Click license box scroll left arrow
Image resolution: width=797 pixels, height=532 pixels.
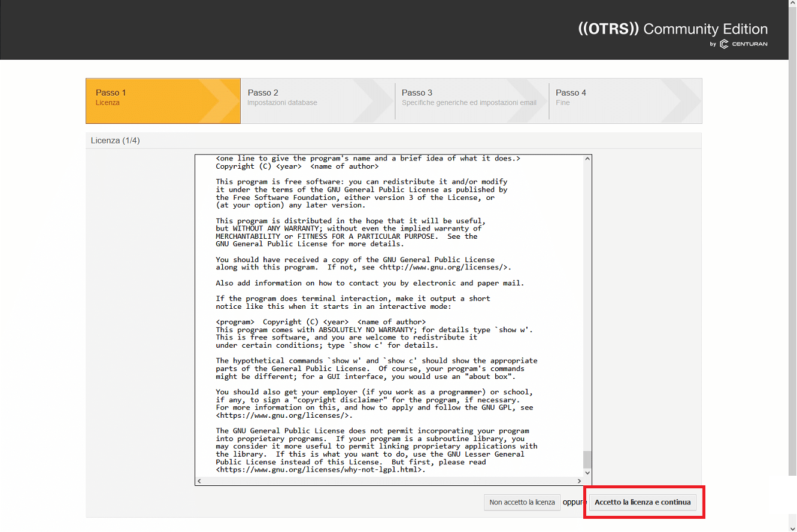199,481
